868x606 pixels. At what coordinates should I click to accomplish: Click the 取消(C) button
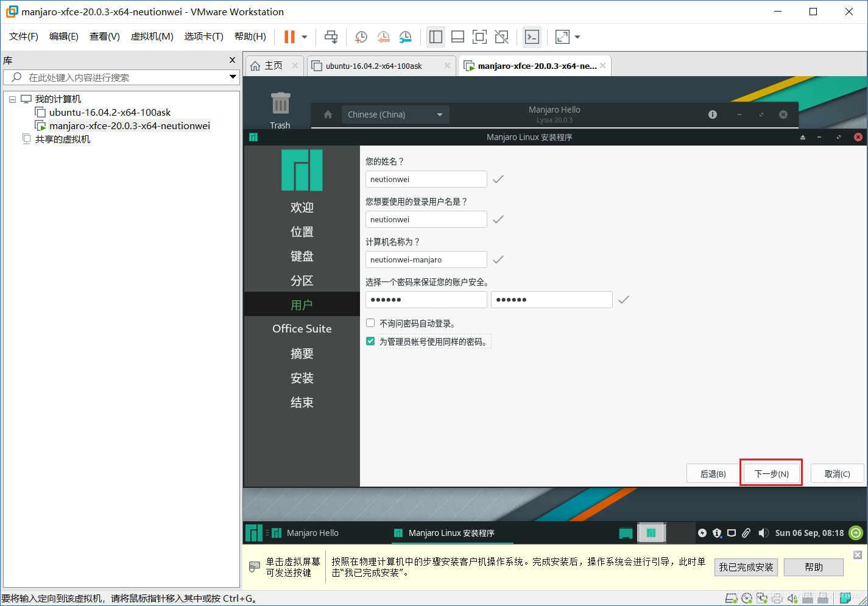click(x=837, y=473)
